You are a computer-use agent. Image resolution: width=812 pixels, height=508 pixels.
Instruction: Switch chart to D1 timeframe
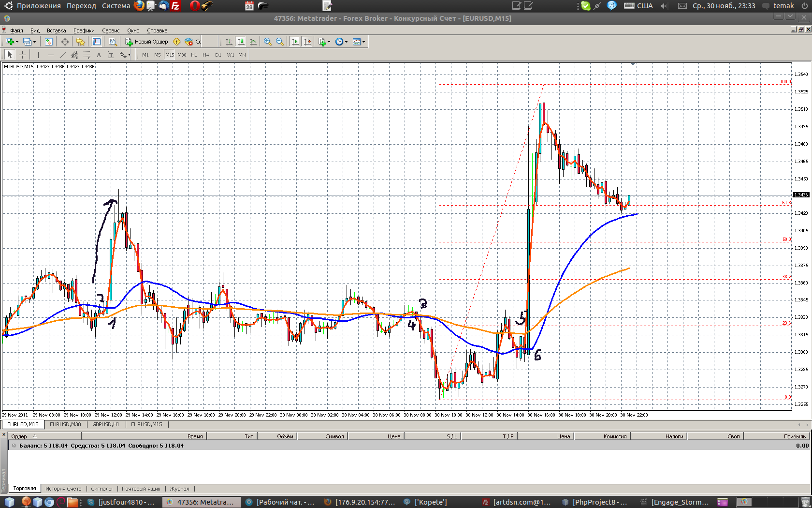pos(218,55)
